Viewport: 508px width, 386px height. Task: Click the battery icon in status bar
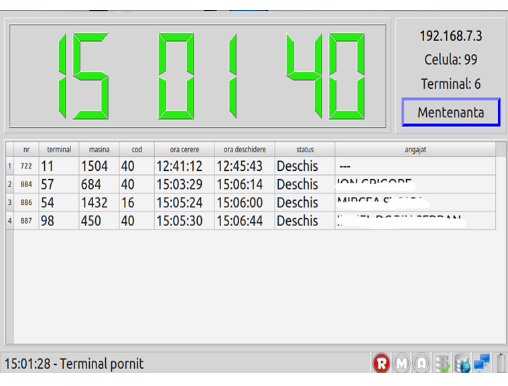[x=501, y=363]
